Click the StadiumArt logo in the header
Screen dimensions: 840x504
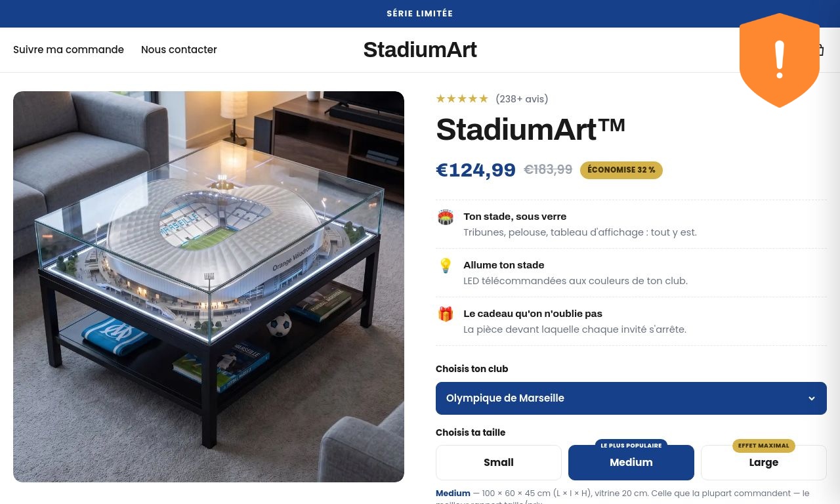[x=420, y=50]
